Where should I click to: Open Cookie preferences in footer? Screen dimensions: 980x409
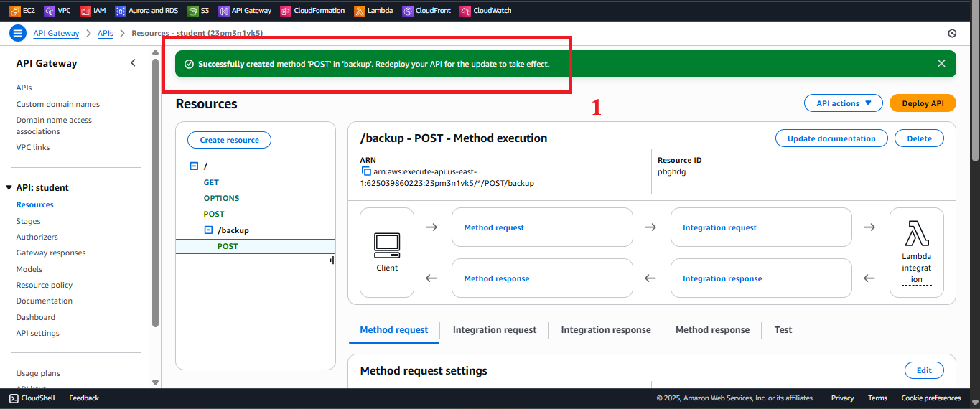click(931, 398)
